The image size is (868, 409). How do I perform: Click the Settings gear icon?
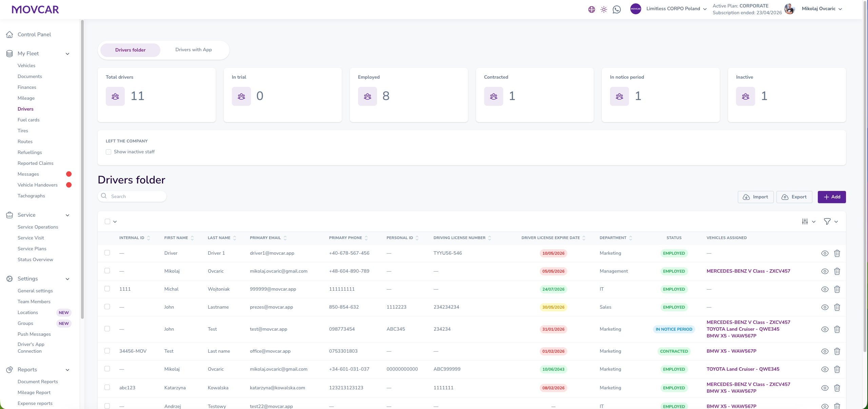click(x=9, y=279)
